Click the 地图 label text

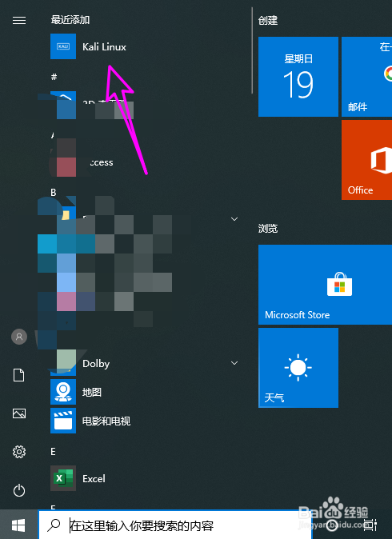click(92, 392)
